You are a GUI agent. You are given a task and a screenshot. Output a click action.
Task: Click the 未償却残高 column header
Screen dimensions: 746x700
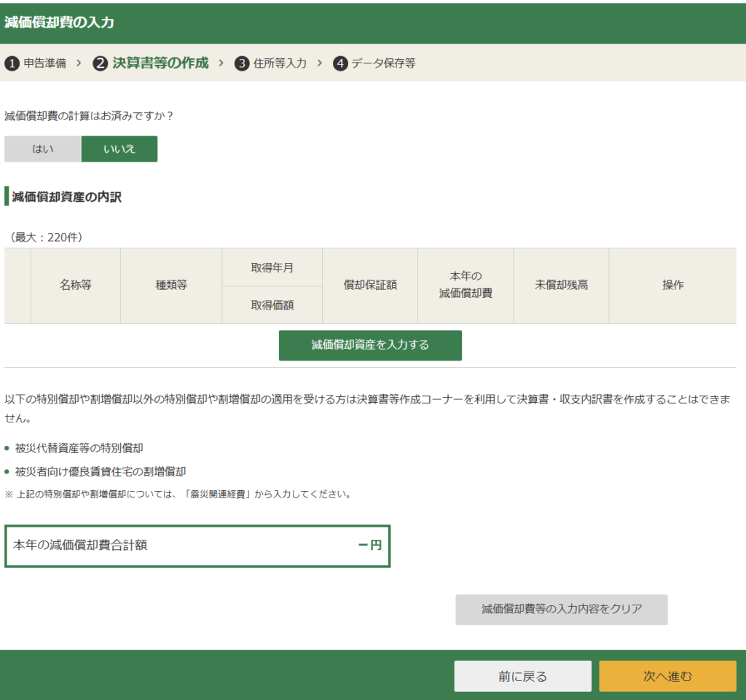point(562,286)
